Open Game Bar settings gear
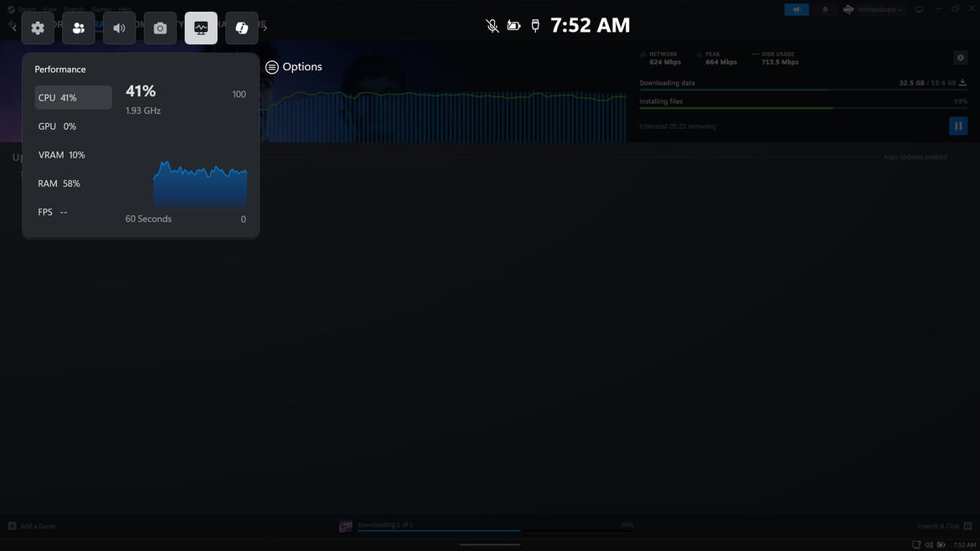 point(38,28)
